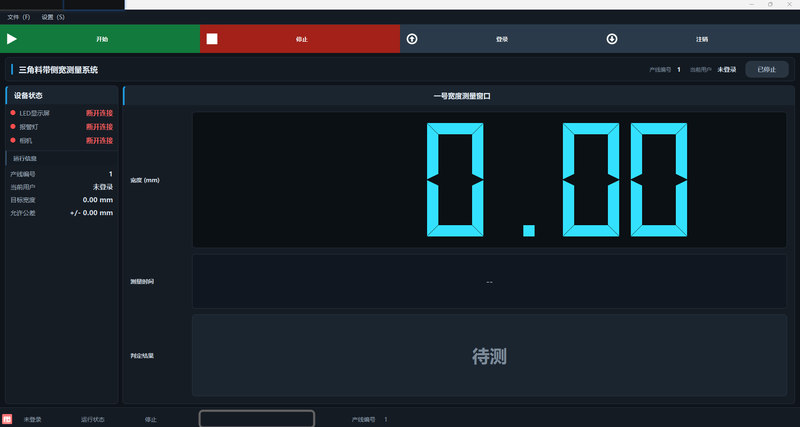Viewport: 800px width, 427px height.
Task: Click the red status dot beside 报警灯
Action: [x=13, y=127]
